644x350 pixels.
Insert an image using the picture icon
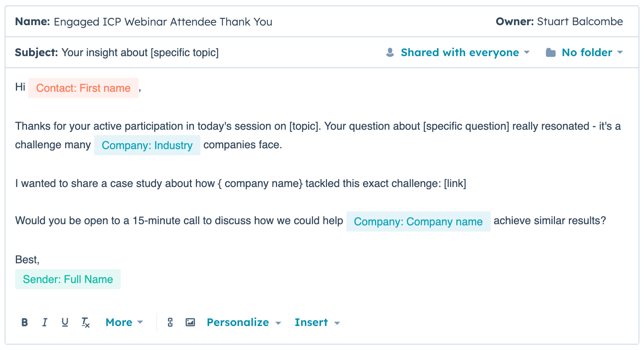[x=190, y=323]
